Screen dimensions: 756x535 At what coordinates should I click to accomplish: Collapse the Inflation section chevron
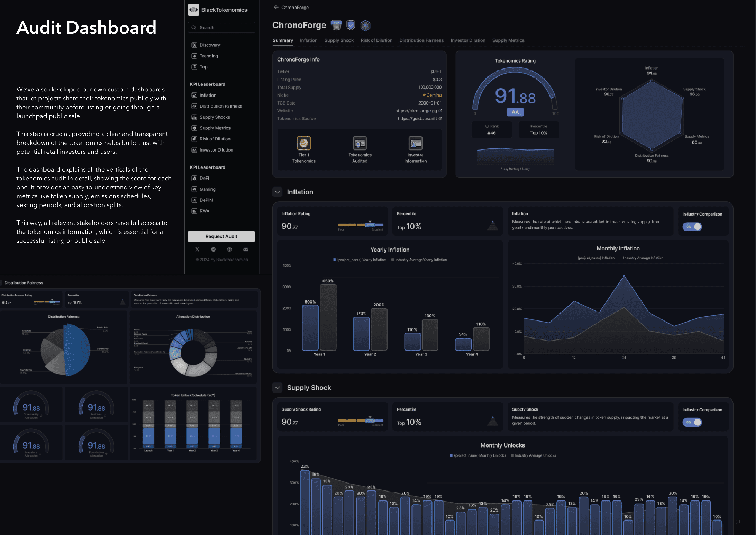(x=278, y=192)
